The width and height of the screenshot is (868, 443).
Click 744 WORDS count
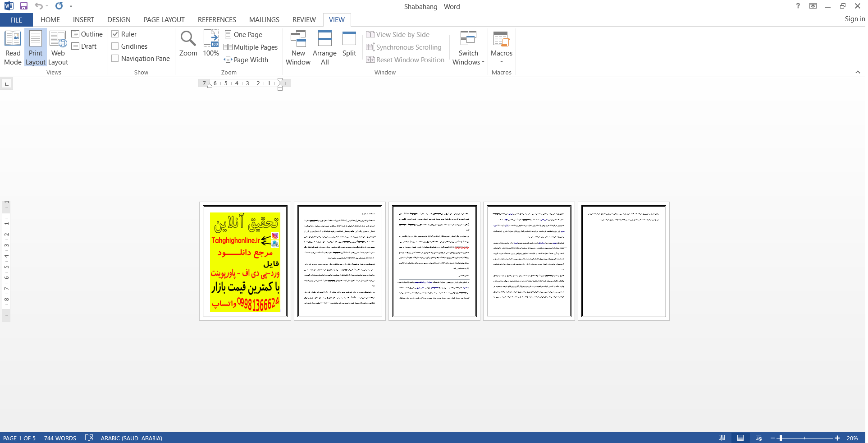tap(60, 438)
